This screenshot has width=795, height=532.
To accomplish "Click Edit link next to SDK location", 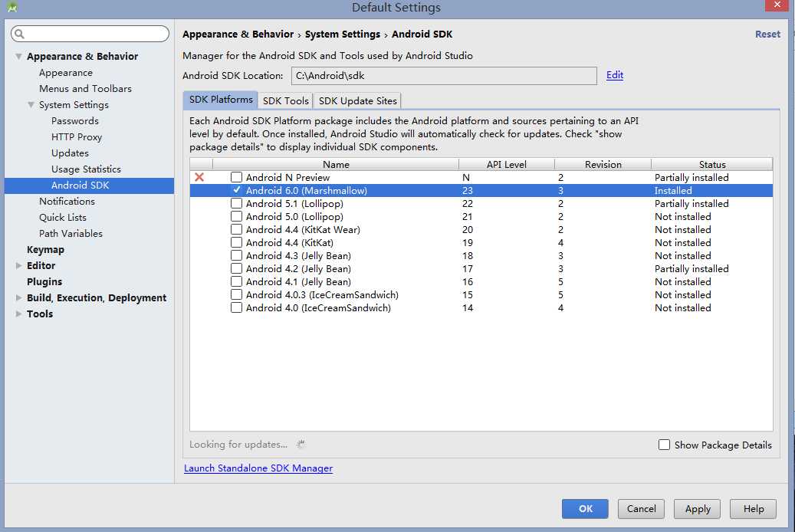I will click(x=615, y=75).
